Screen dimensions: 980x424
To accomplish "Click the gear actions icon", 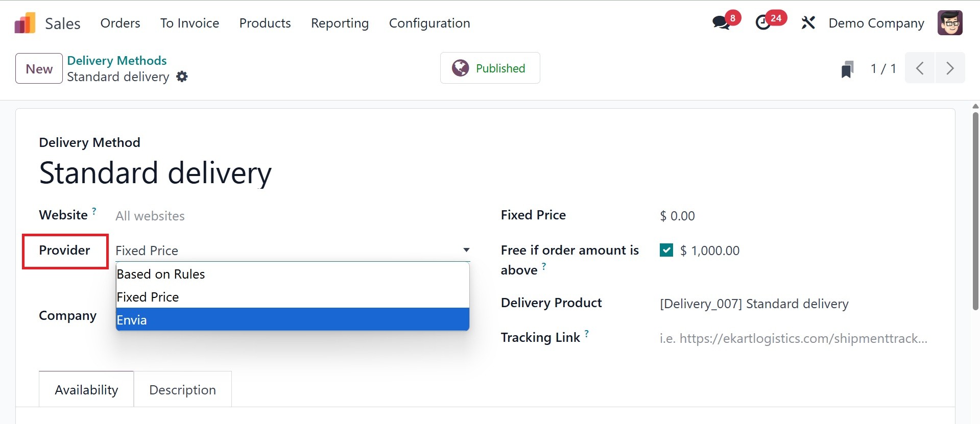I will (182, 77).
